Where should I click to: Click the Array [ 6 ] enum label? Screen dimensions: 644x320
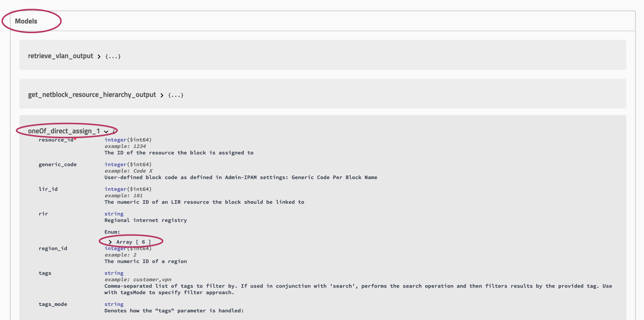pos(133,242)
